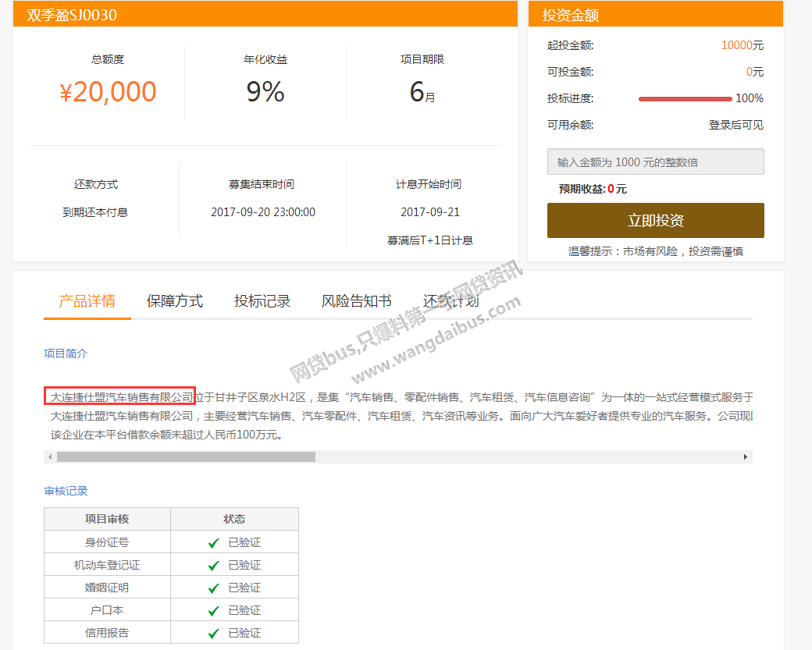Click the 状态 column header
Image resolution: width=812 pixels, height=650 pixels.
click(234, 519)
